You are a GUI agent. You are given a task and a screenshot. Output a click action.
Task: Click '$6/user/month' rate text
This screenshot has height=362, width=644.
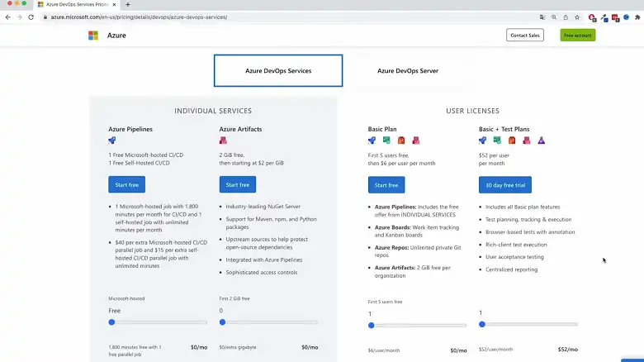(384, 350)
